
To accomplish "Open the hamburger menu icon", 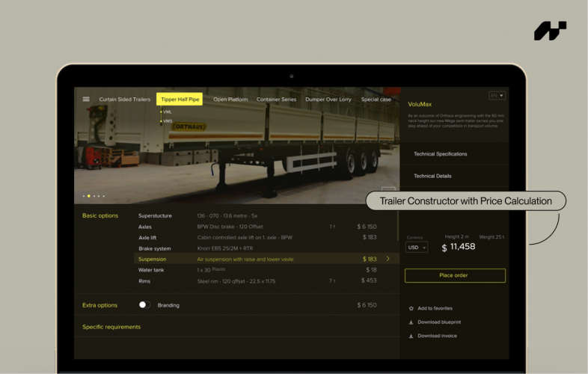I will (x=86, y=99).
